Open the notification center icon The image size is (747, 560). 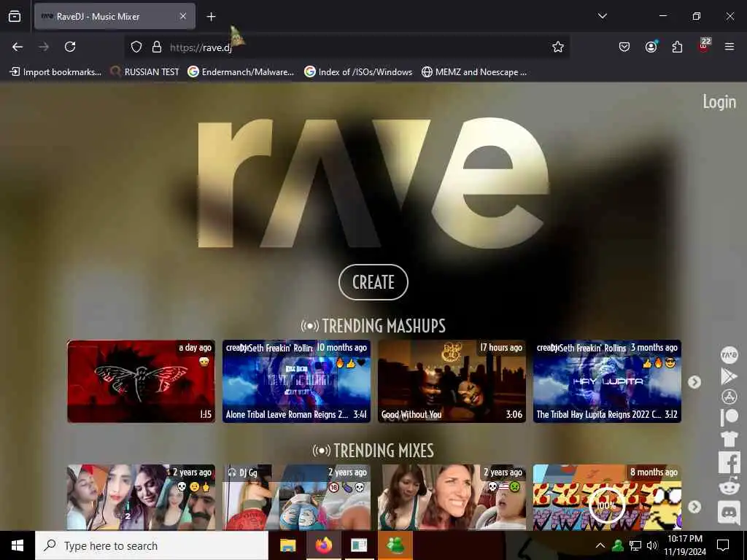click(x=723, y=545)
